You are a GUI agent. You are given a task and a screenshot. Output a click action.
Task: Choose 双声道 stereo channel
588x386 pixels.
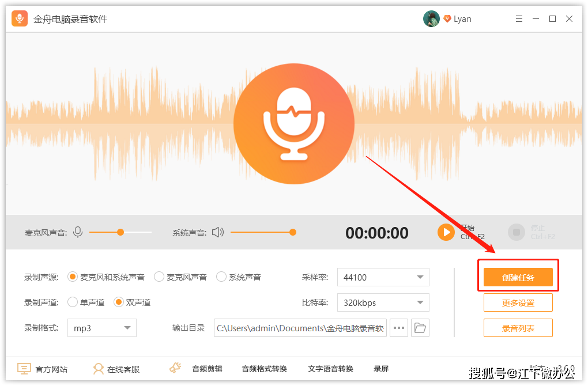pyautogui.click(x=133, y=302)
